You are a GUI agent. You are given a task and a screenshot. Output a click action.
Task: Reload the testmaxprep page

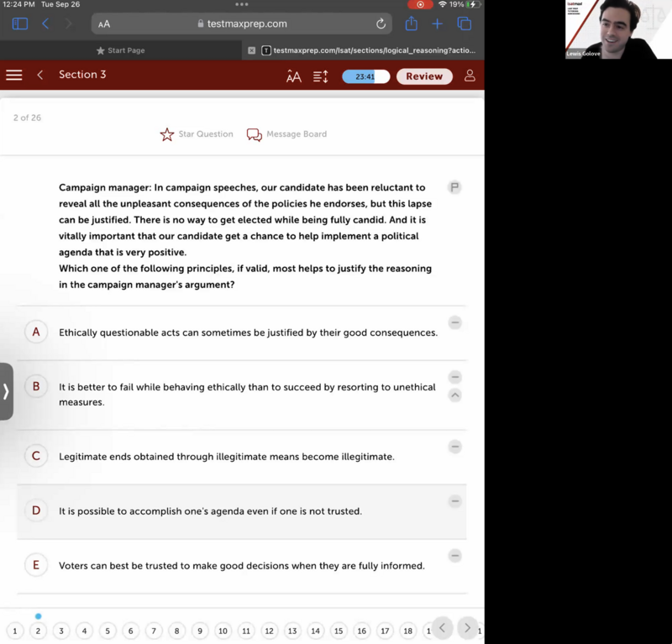coord(381,24)
